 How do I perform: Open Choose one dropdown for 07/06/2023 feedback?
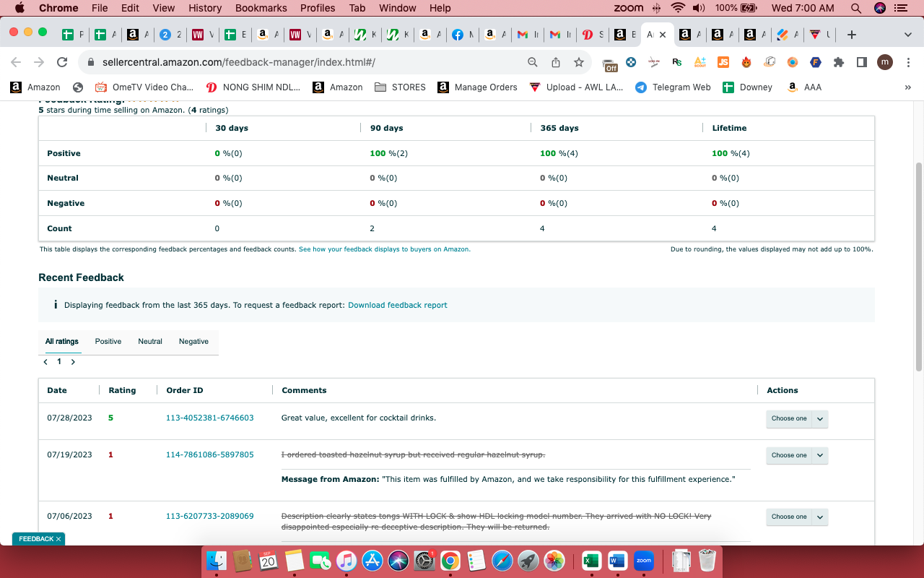797,517
